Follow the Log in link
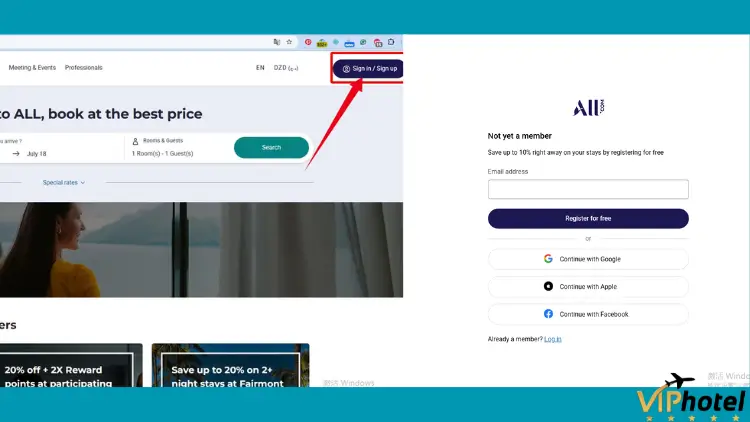The width and height of the screenshot is (750, 422). coord(552,339)
